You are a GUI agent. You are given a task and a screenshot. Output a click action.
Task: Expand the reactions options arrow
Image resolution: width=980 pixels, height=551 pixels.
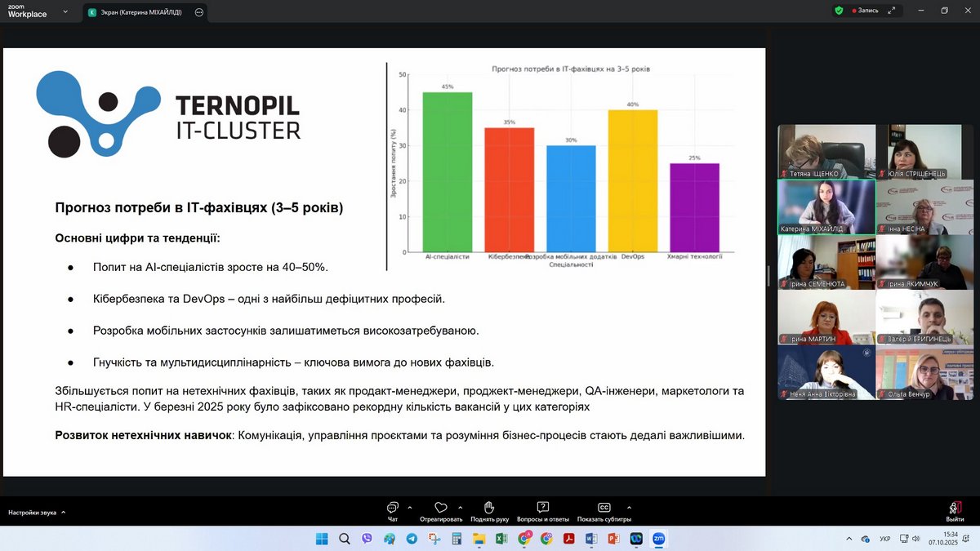pos(460,507)
